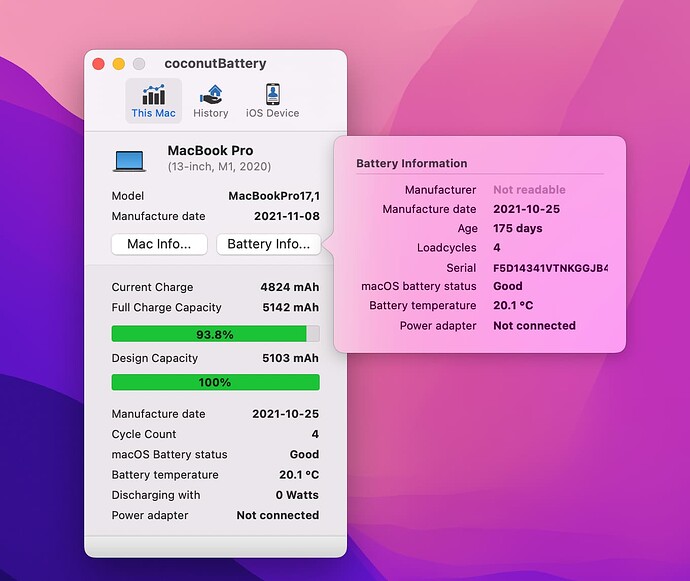Select the battery serial number text
The width and height of the screenshot is (690, 581).
550,268
